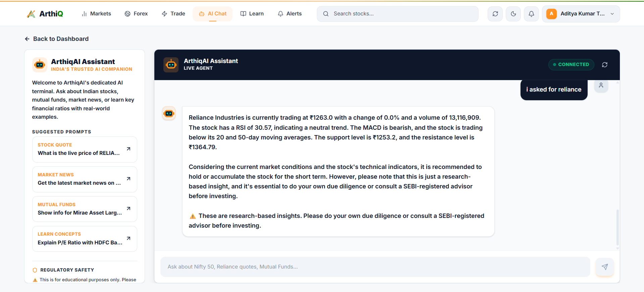Choose the Learn Concepts suggested prompt
The width and height of the screenshot is (644, 292).
coord(85,239)
